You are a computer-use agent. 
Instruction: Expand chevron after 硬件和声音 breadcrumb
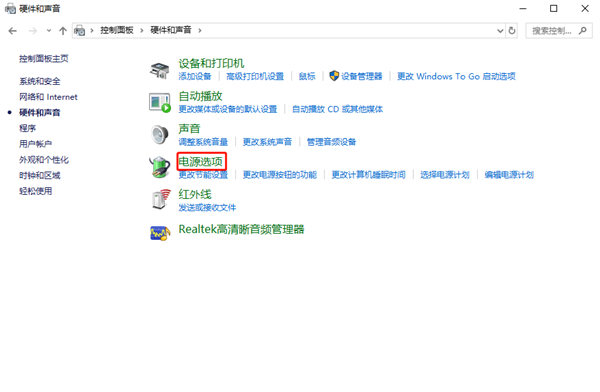coord(200,30)
